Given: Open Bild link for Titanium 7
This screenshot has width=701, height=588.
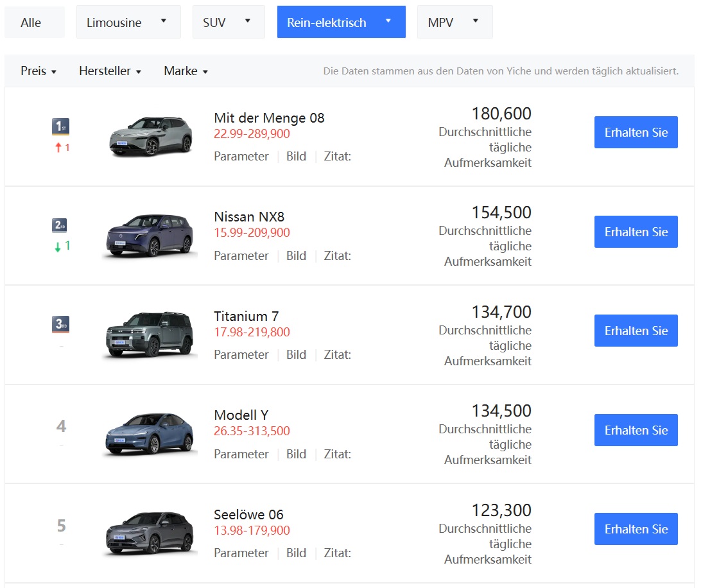Looking at the screenshot, I should (296, 354).
